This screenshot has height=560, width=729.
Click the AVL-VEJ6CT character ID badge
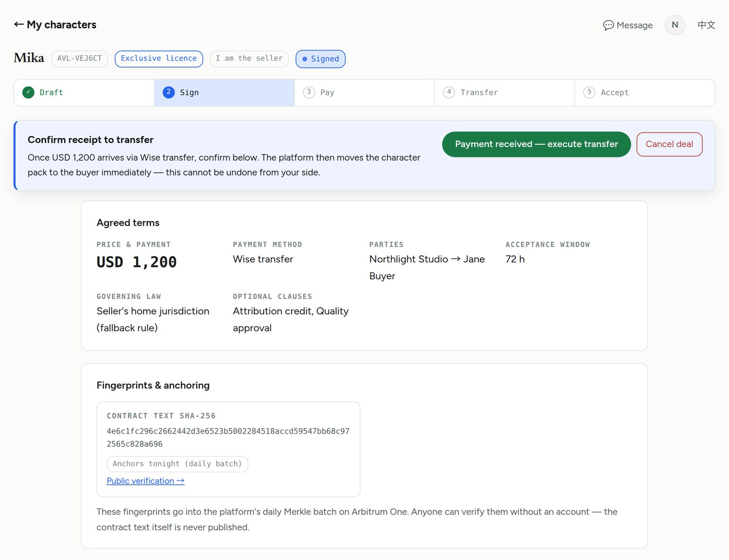(80, 59)
